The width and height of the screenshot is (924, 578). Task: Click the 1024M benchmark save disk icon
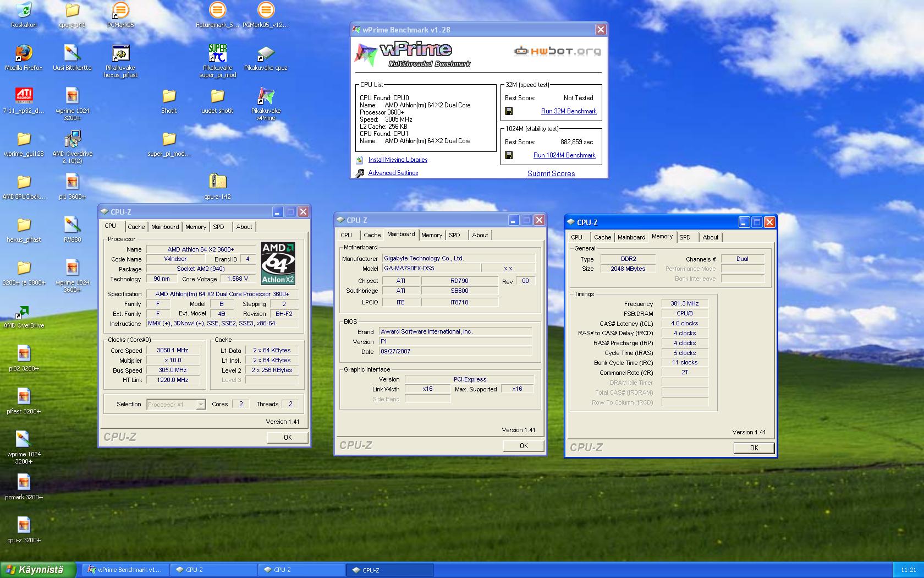[x=509, y=155]
